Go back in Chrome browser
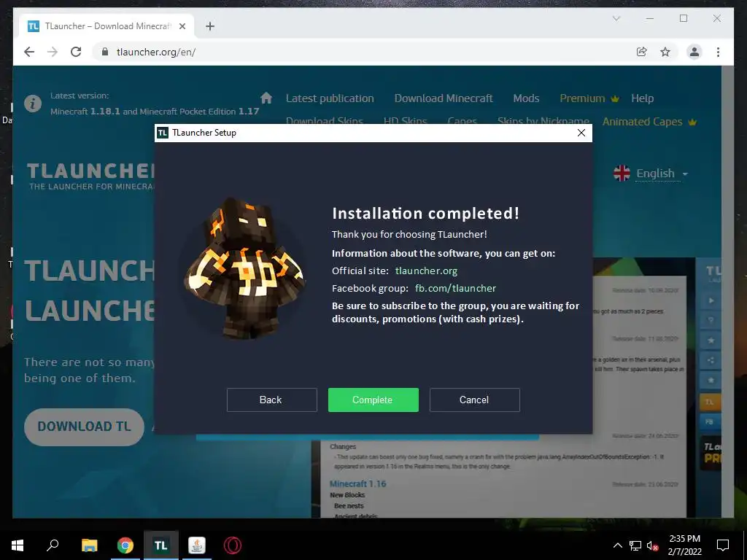Image resolution: width=747 pixels, height=560 pixels. 29,52
